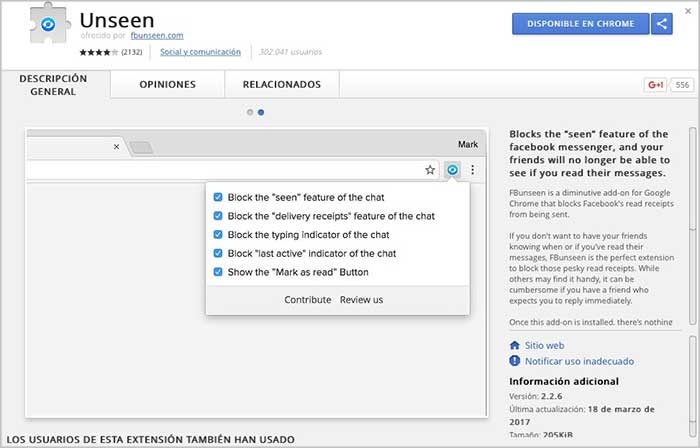Open the Chrome three-dot menu in the screenshot
This screenshot has height=448, width=700.
click(x=472, y=170)
